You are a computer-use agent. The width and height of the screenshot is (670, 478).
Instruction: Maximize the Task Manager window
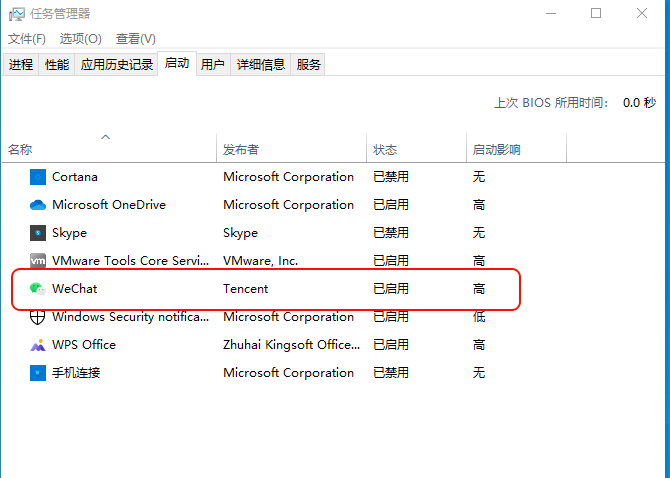pos(596,14)
